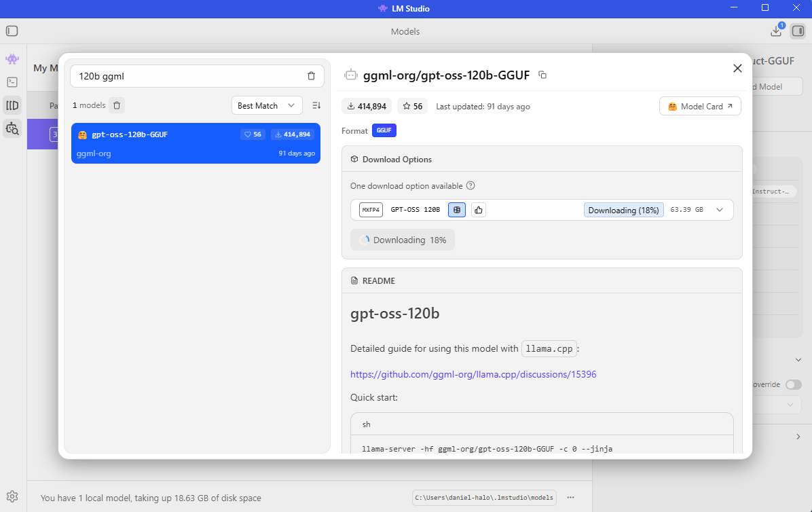Open the My Models library icon

[12, 105]
